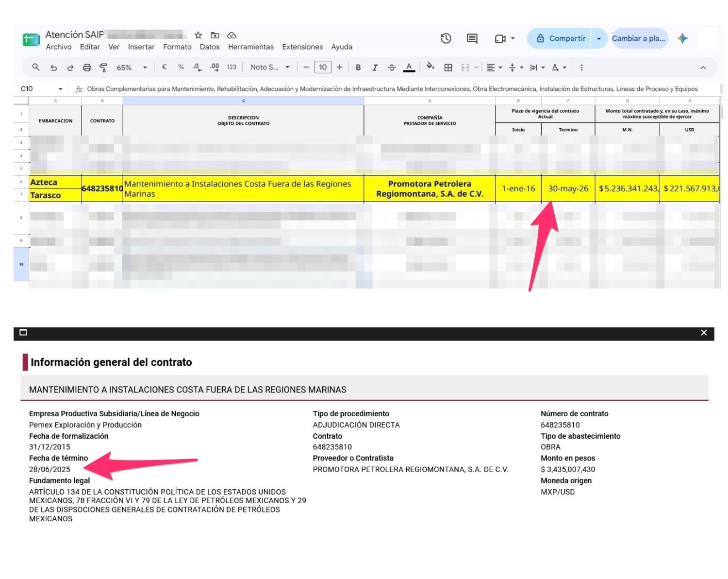Increase font size with plus button

point(340,68)
